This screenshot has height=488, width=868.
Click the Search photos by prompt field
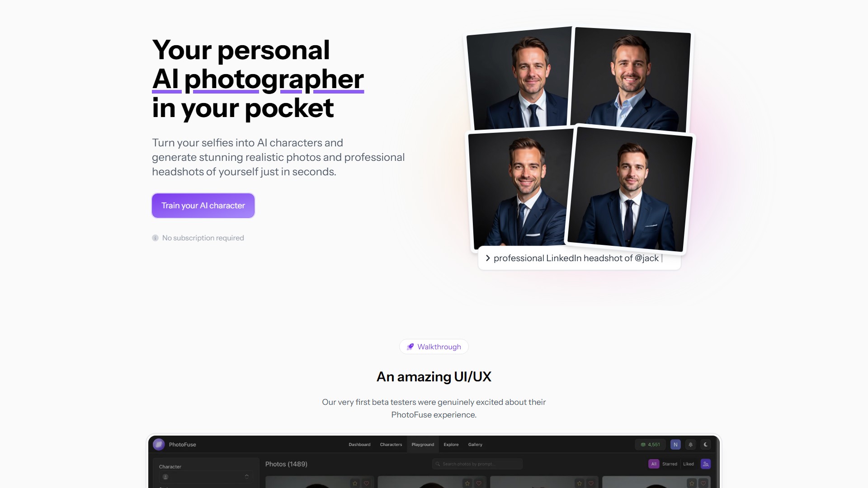point(477,464)
